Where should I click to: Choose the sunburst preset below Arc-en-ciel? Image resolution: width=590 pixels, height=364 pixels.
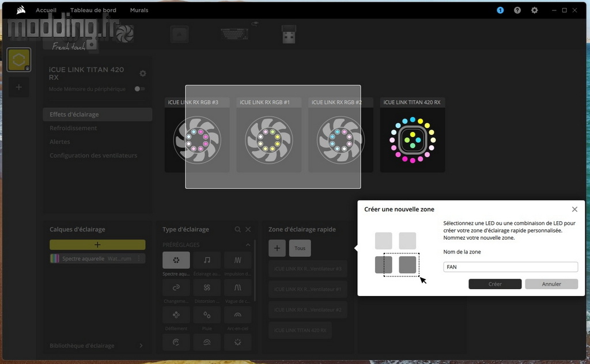[x=237, y=342]
